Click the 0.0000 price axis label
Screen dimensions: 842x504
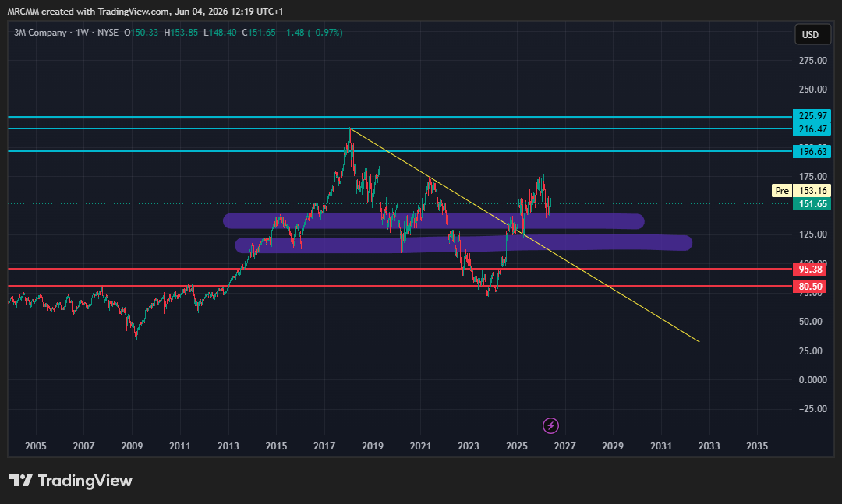coord(812,380)
